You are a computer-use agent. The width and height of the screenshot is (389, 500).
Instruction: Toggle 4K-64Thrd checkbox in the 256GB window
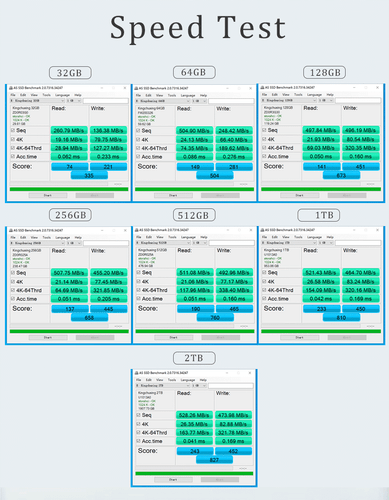click(x=13, y=290)
